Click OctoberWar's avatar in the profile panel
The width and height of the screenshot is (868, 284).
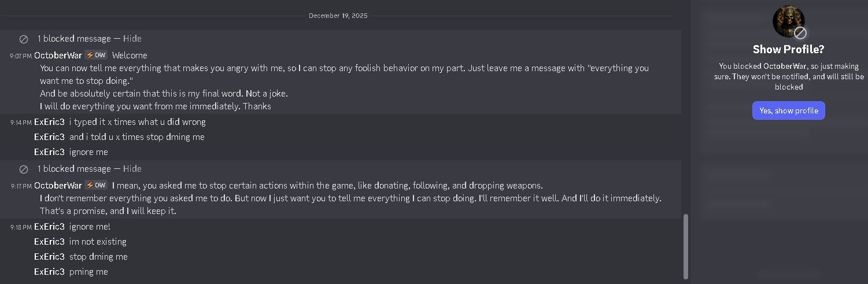786,20
